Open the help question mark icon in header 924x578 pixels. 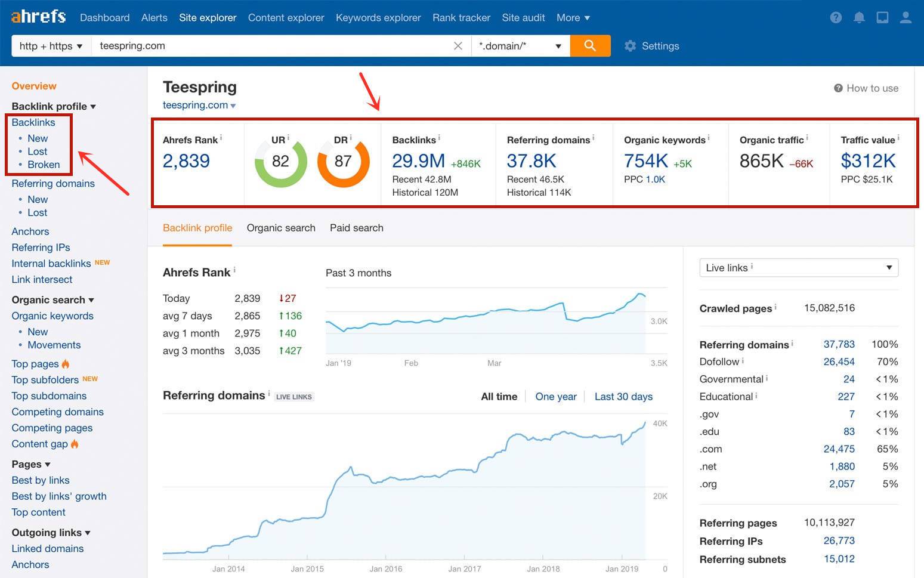point(836,17)
